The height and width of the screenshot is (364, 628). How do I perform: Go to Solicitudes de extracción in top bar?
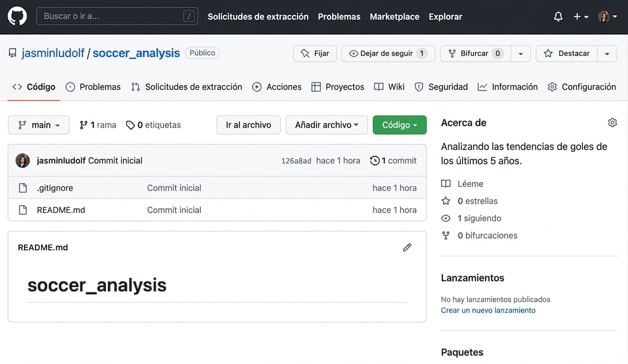(x=258, y=17)
